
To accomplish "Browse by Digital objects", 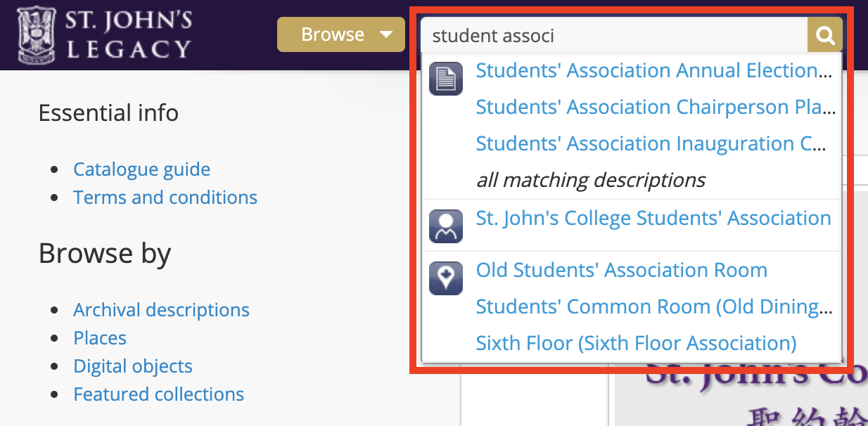I will point(133,366).
